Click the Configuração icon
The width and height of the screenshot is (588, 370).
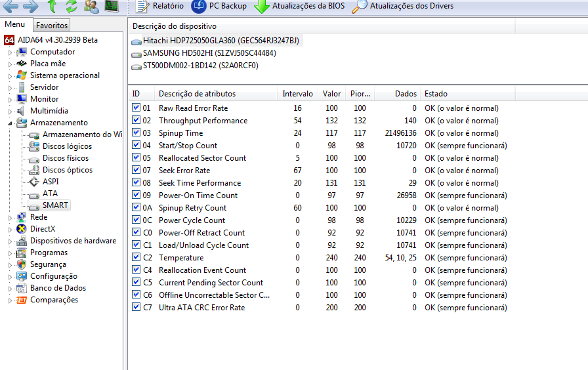pos(22,276)
